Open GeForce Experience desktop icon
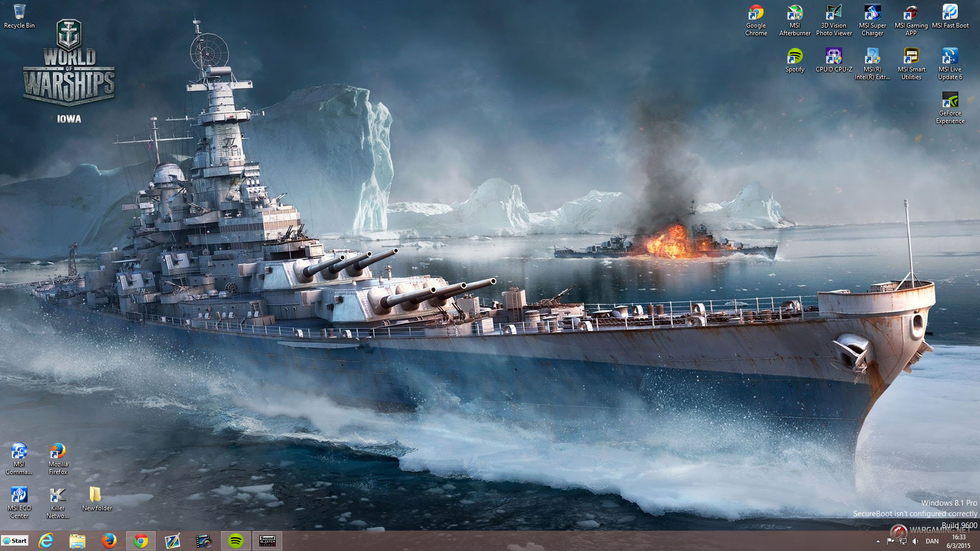Viewport: 980px width, 551px height. 950,108
